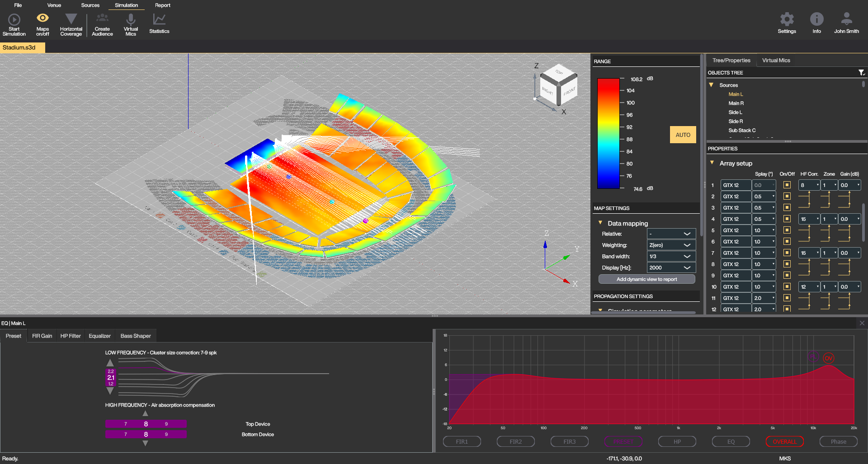The width and height of the screenshot is (868, 464).
Task: Open the Weighting dropdown
Action: [671, 245]
